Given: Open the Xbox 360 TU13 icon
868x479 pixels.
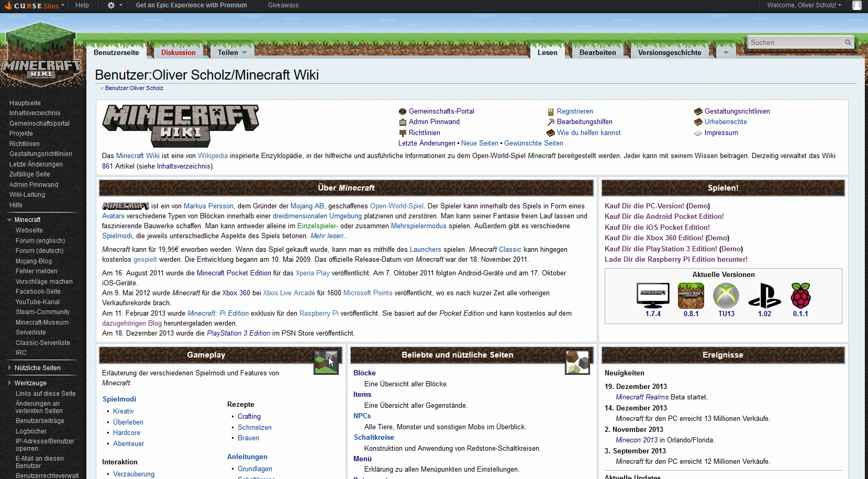Looking at the screenshot, I should tap(726, 295).
